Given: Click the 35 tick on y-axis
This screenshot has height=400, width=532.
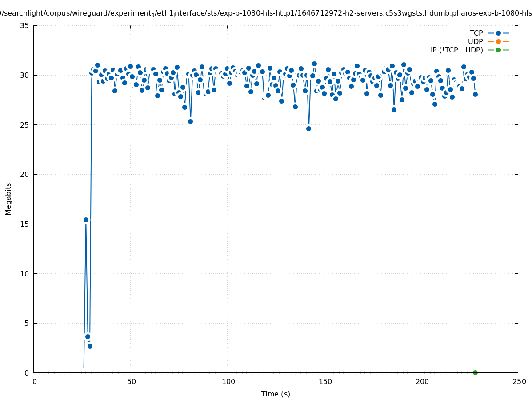Looking at the screenshot, I should click(24, 25).
